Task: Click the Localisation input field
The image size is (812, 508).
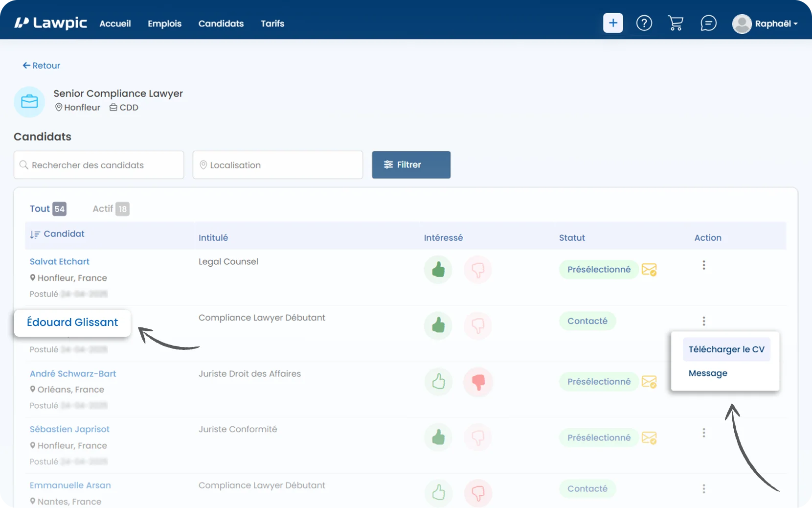Action: [278, 165]
